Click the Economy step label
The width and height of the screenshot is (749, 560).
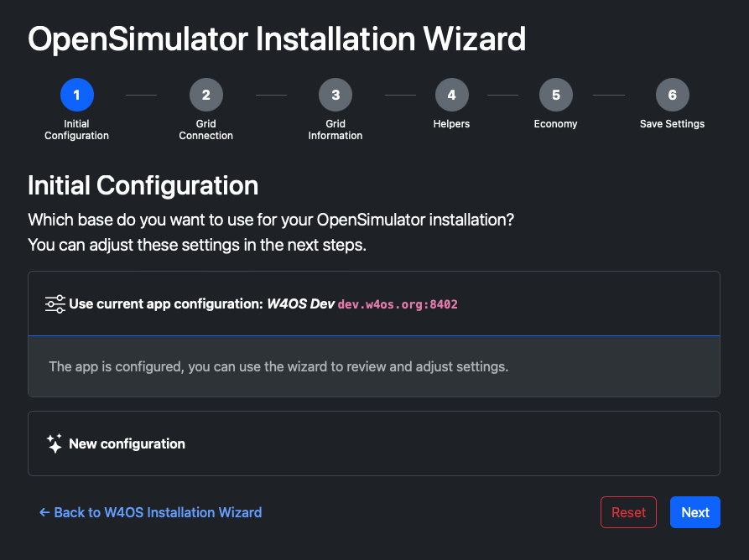click(x=555, y=123)
